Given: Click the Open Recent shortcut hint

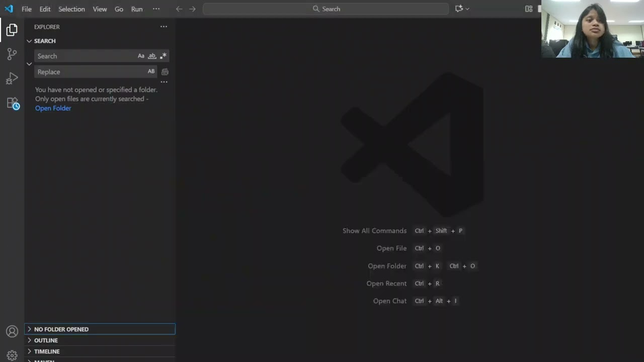Looking at the screenshot, I should (386, 284).
